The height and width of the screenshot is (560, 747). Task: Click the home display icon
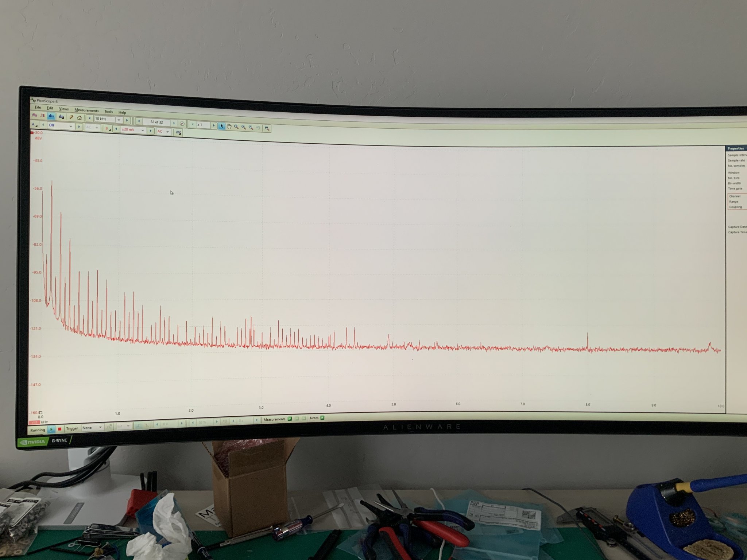(x=79, y=118)
